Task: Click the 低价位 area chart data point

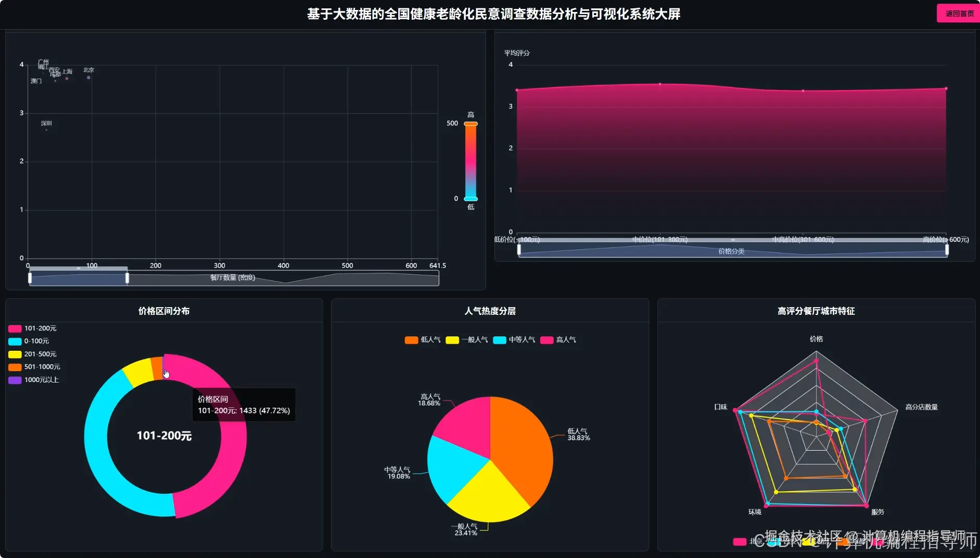Action: coord(517,90)
